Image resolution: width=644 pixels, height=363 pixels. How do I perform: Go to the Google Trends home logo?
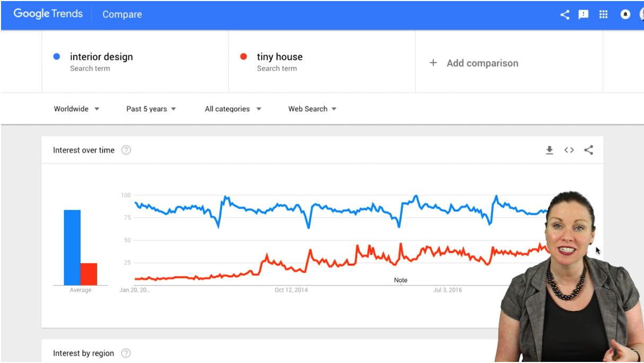48,14
